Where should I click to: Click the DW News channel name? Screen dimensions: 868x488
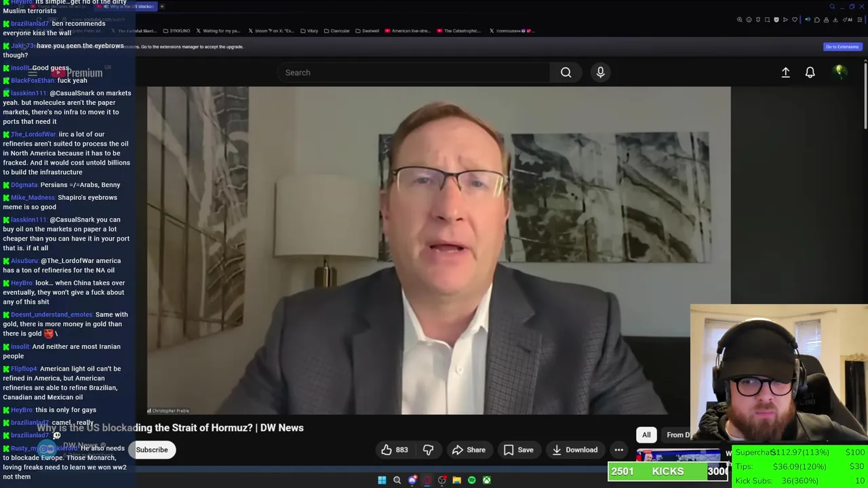click(x=80, y=446)
